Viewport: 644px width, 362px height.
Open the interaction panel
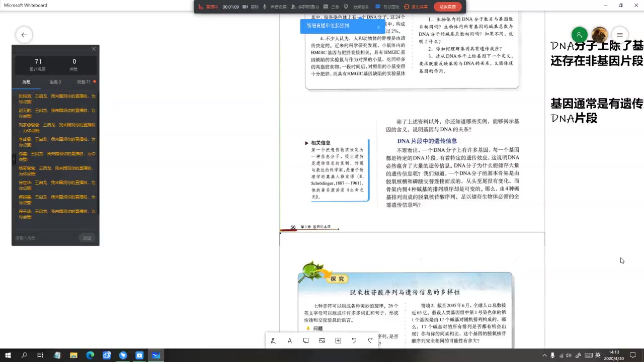tap(387, 7)
